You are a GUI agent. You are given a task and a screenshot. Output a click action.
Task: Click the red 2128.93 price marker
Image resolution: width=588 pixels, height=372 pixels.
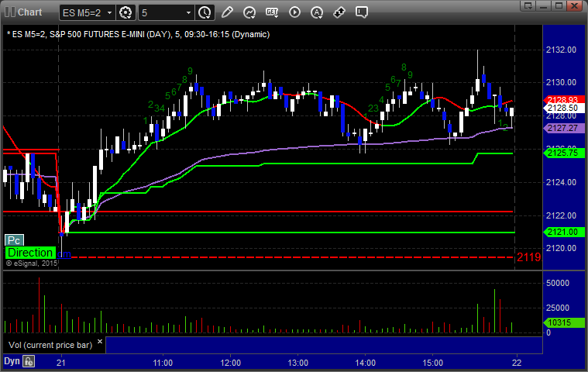coord(564,100)
